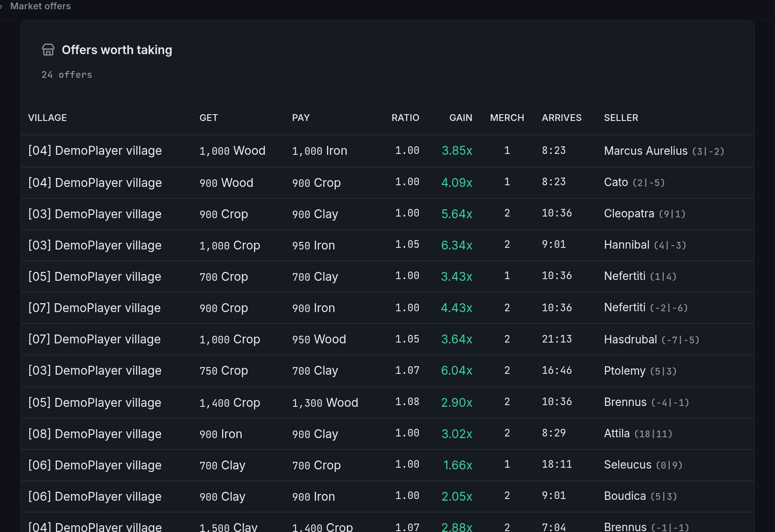Click village [05] in the 1,400 Crop row
775x532 pixels.
pos(95,403)
